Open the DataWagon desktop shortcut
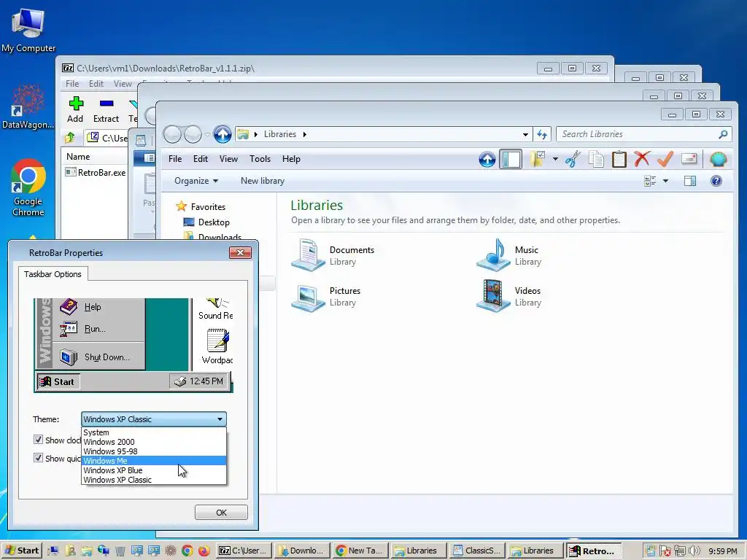The image size is (747, 560). point(28,107)
